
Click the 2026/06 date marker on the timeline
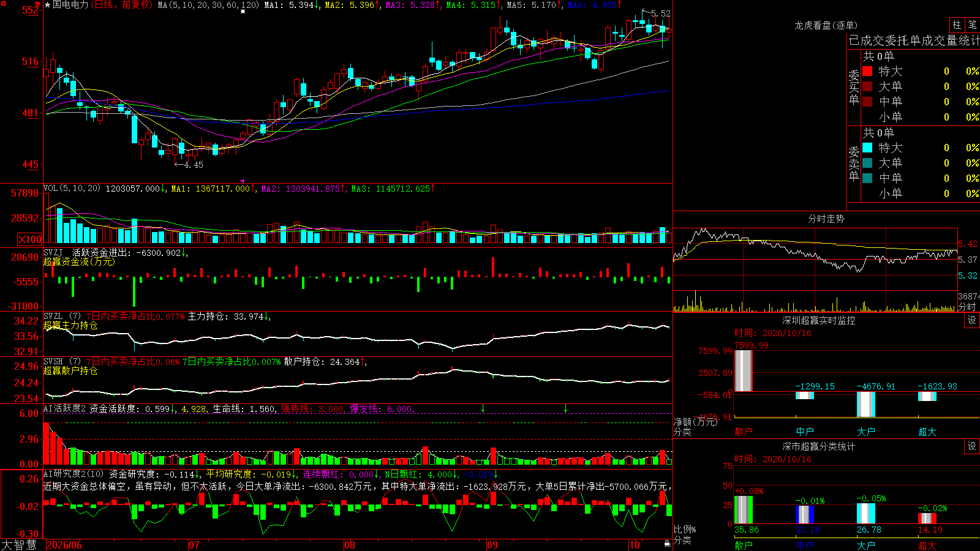[64, 545]
